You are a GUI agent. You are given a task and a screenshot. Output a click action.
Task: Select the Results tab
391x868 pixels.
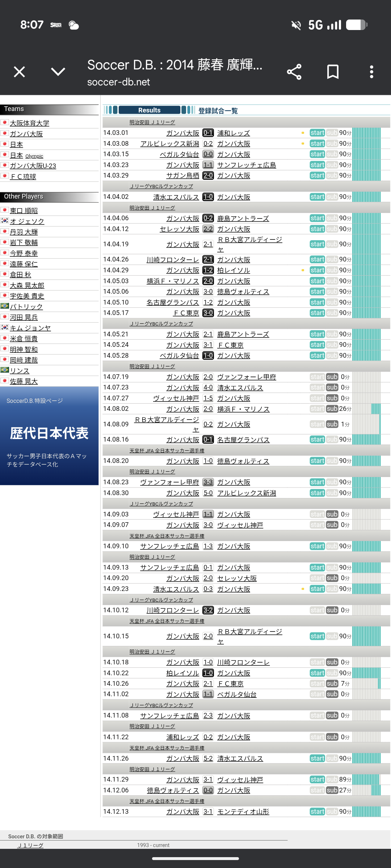click(149, 110)
